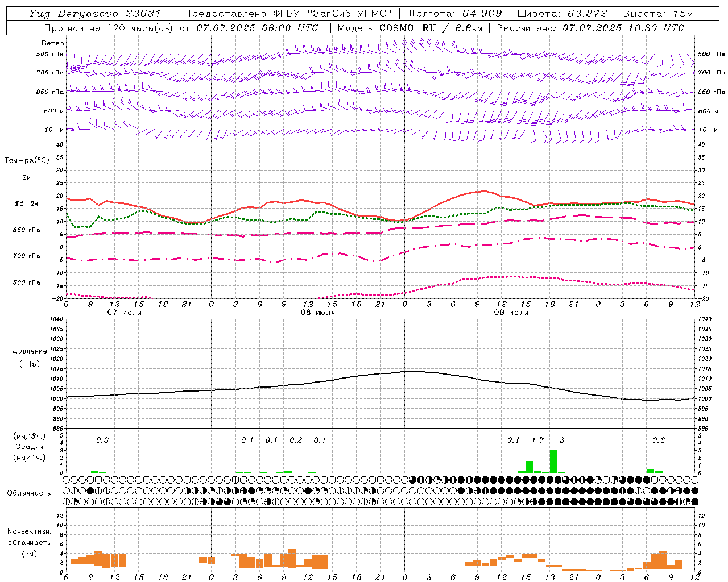This screenshot has width=728, height=582.
Task: Click the model label COSMO-RU / 6.6км
Action: (x=430, y=28)
